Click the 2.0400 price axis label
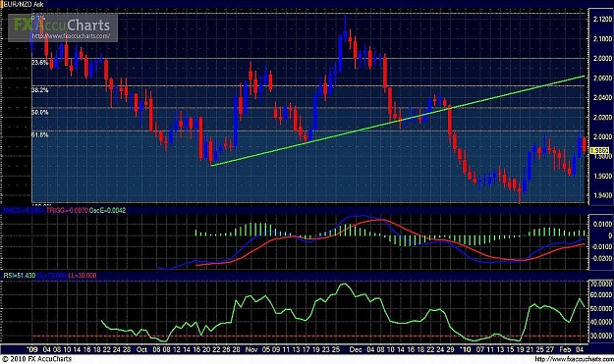Image resolution: width=614 pixels, height=364 pixels. point(602,97)
